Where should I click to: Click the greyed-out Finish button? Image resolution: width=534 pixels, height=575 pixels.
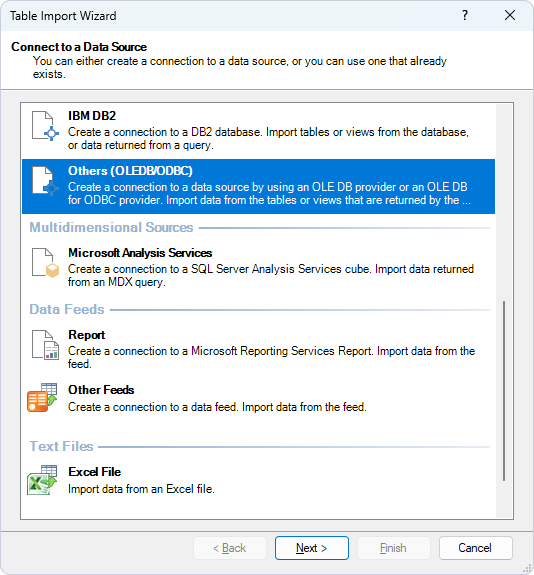[394, 548]
